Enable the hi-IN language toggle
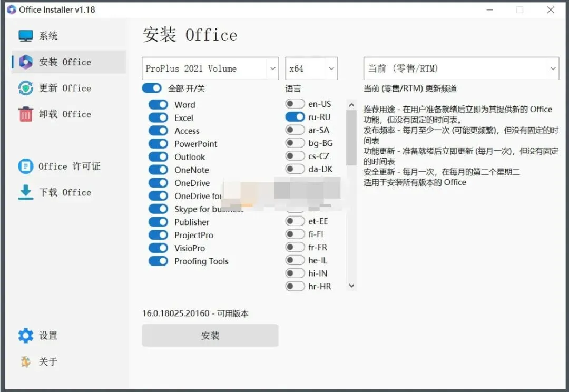Screen dimensions: 569x392 tap(295, 273)
